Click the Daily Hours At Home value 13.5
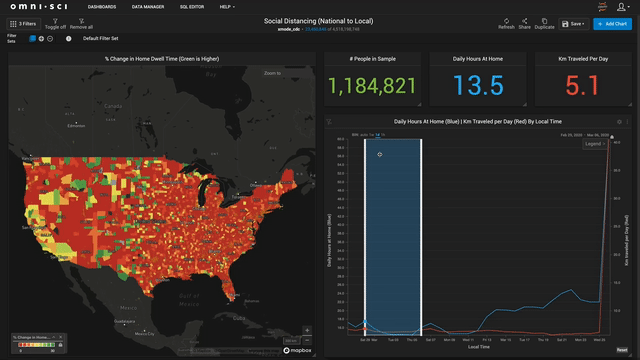This screenshot has width=640, height=360. pyautogui.click(x=478, y=85)
